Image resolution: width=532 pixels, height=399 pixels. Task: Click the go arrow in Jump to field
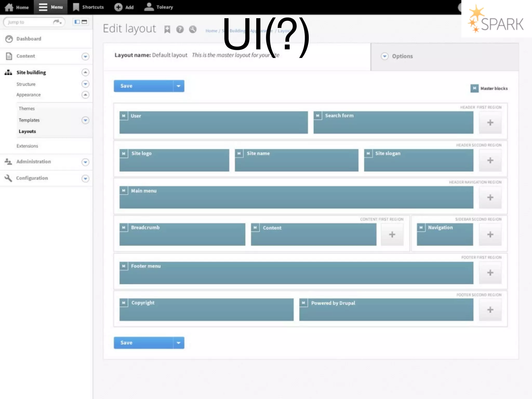tap(57, 22)
